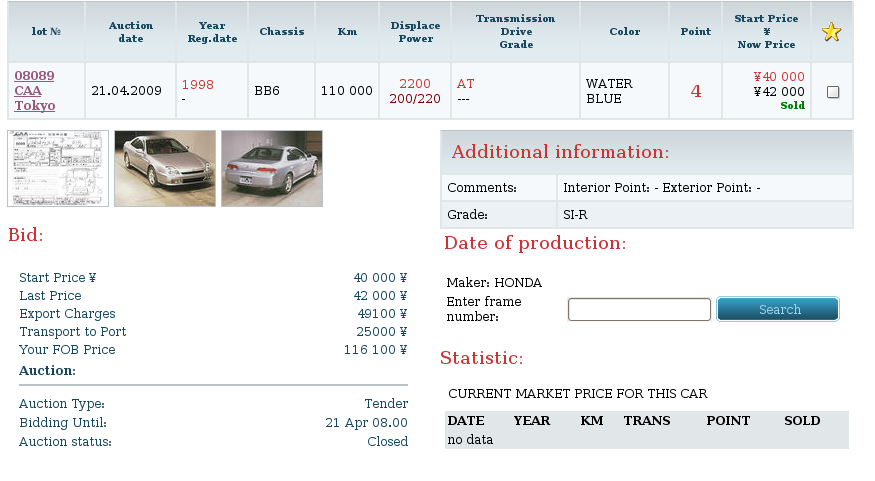This screenshot has height=481, width=875.
Task: Select Transport to Port value 25000 ¥
Action: (x=382, y=331)
